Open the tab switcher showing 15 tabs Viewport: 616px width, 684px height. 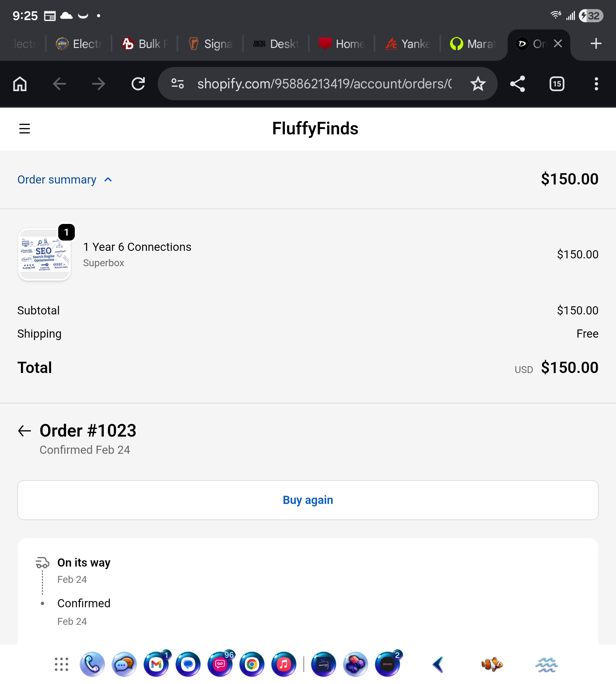557,84
